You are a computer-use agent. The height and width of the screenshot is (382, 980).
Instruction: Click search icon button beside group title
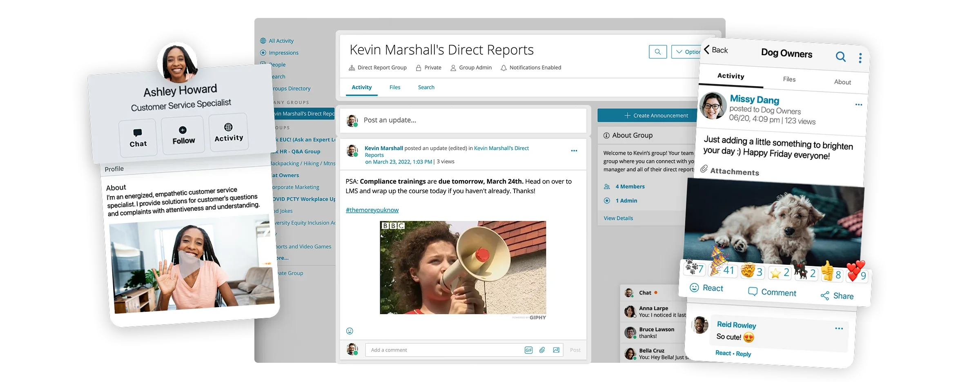point(657,52)
